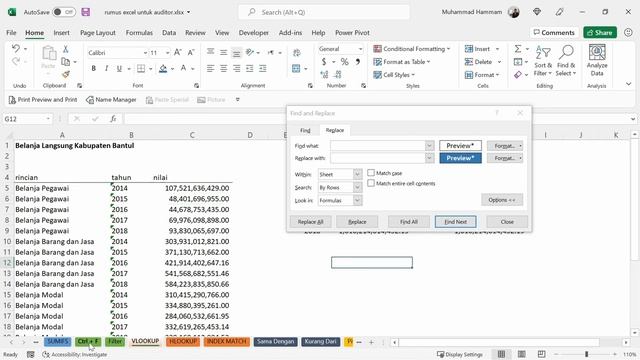Toggle Italic formatting
This screenshot has width=640, height=360.
click(106, 68)
